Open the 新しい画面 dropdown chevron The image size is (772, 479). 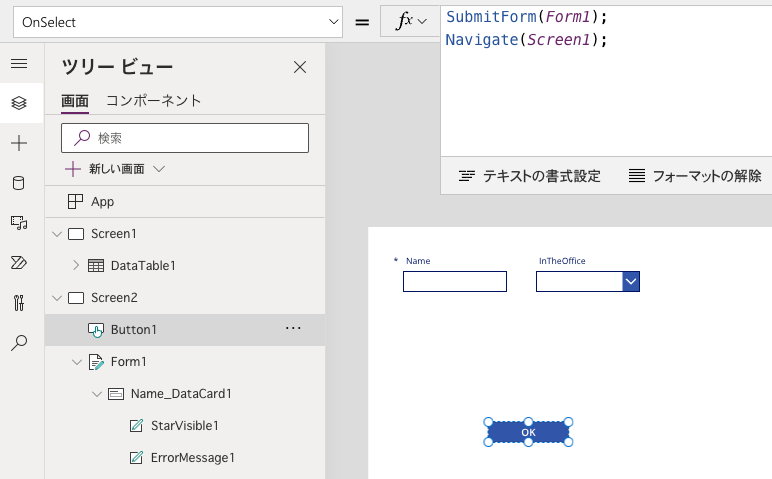coord(159,169)
